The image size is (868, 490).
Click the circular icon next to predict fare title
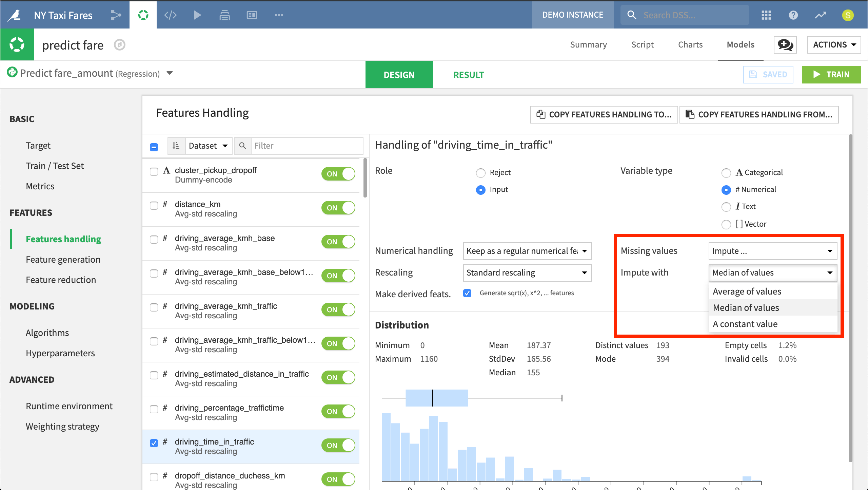coord(119,45)
